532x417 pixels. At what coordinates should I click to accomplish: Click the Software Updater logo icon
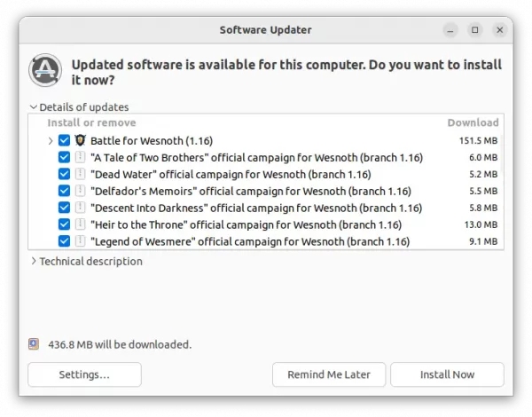pyautogui.click(x=45, y=70)
